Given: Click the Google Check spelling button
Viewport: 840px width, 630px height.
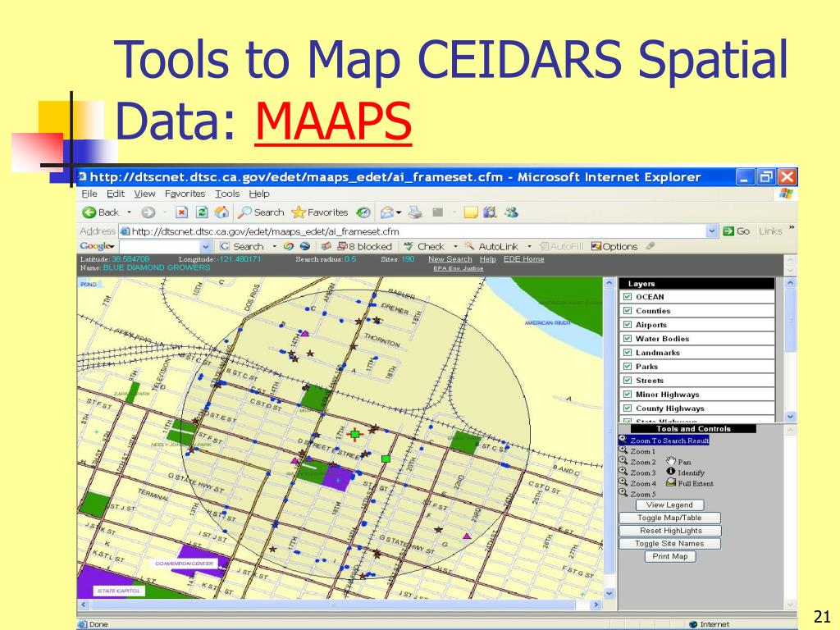Looking at the screenshot, I should (x=424, y=246).
